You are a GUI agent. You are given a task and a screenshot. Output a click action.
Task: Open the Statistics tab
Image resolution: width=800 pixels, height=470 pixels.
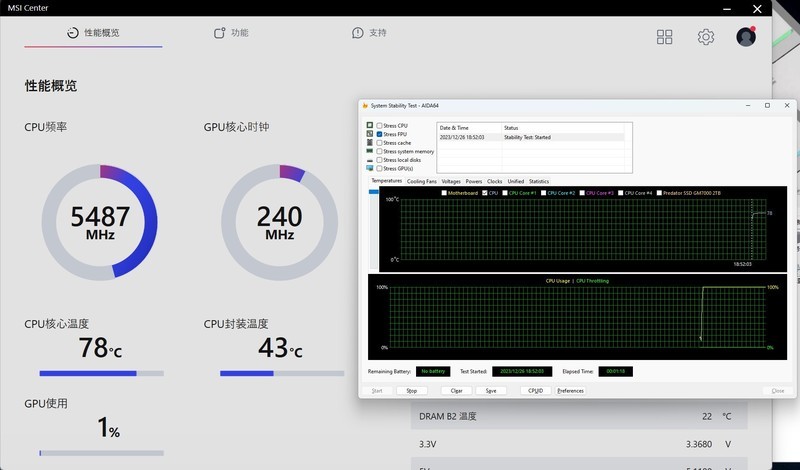pyautogui.click(x=539, y=181)
